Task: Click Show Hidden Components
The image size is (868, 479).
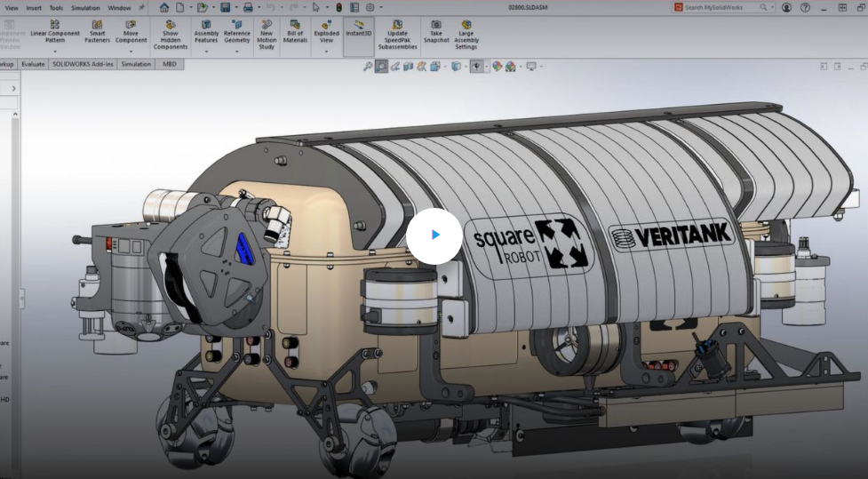Action: coord(170,35)
